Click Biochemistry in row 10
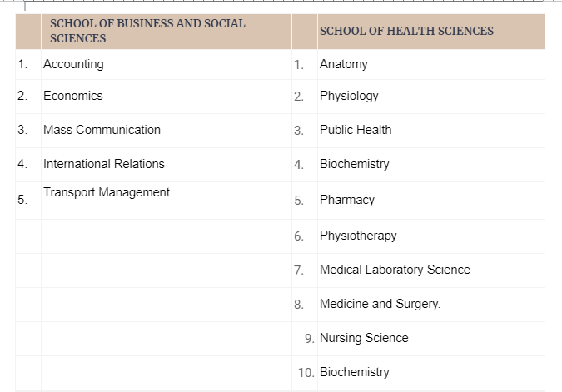 click(x=354, y=372)
